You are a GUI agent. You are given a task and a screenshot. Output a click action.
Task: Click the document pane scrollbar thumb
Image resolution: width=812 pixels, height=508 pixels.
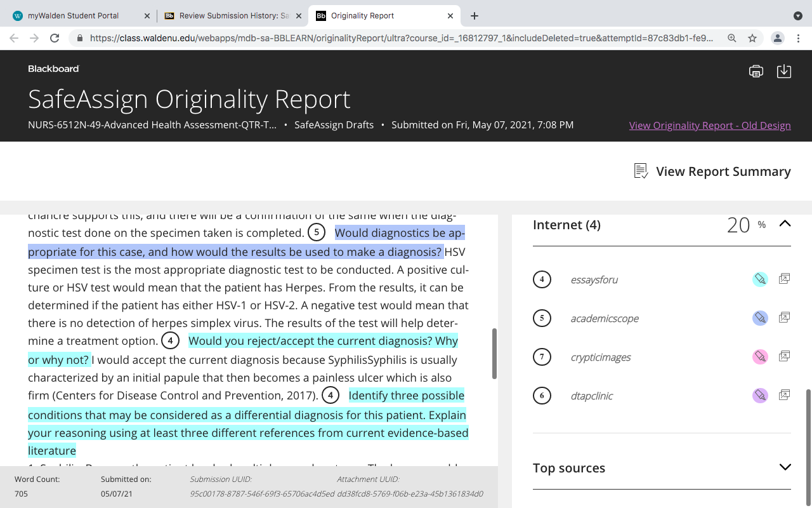(495, 354)
